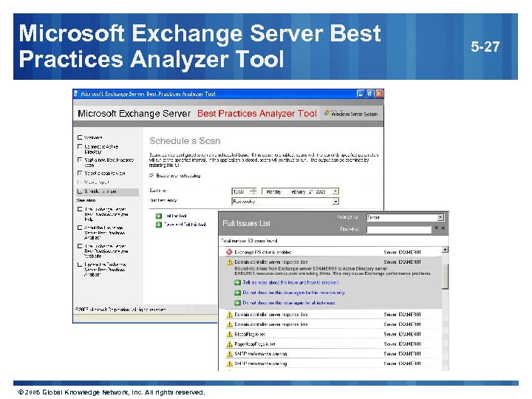The height and width of the screenshot is (399, 532).
Task: Click green arrow beside this instance only link
Action: pos(237,293)
